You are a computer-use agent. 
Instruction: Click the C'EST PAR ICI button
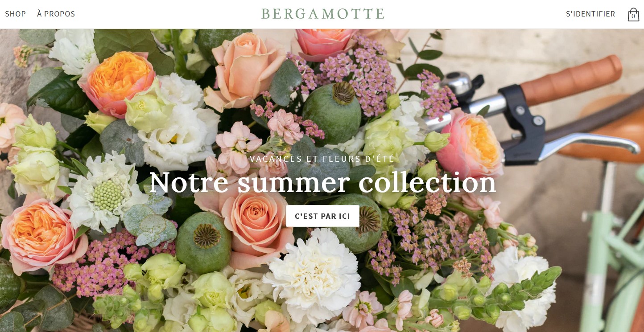322,216
